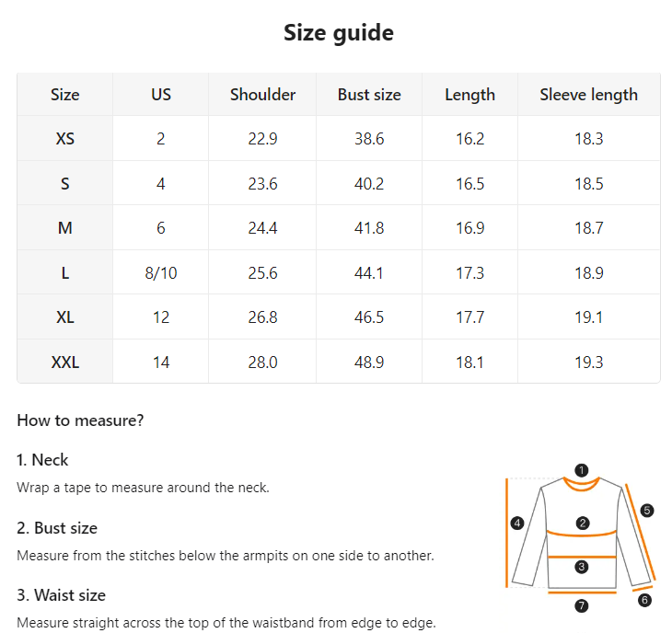Click the orange neckline on the sweater
The height and width of the screenshot is (633, 672).
point(581,485)
